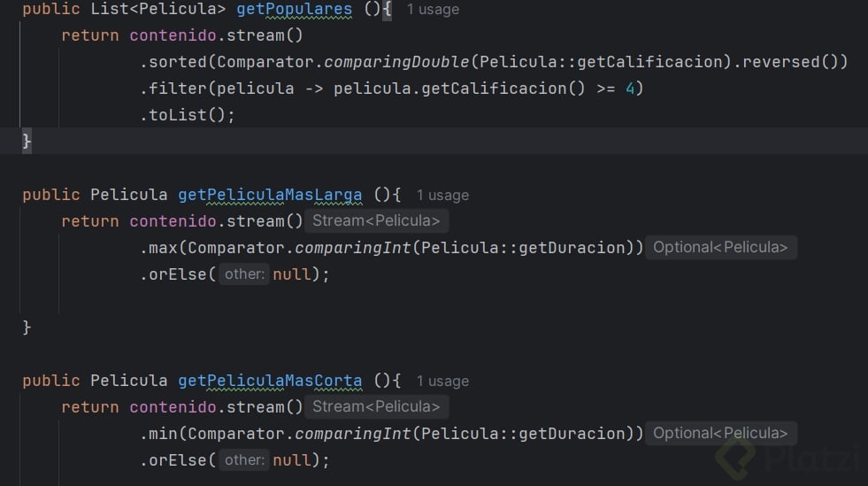The height and width of the screenshot is (486, 868).
Task: Click the Stream<Pelicula> inlay hint in getPeliculaMasCorta
Action: (x=376, y=407)
